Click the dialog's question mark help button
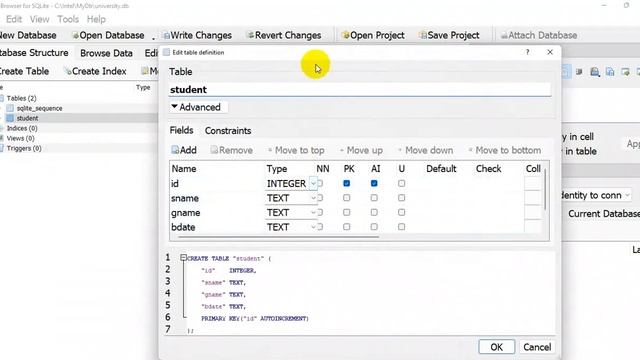 click(528, 52)
